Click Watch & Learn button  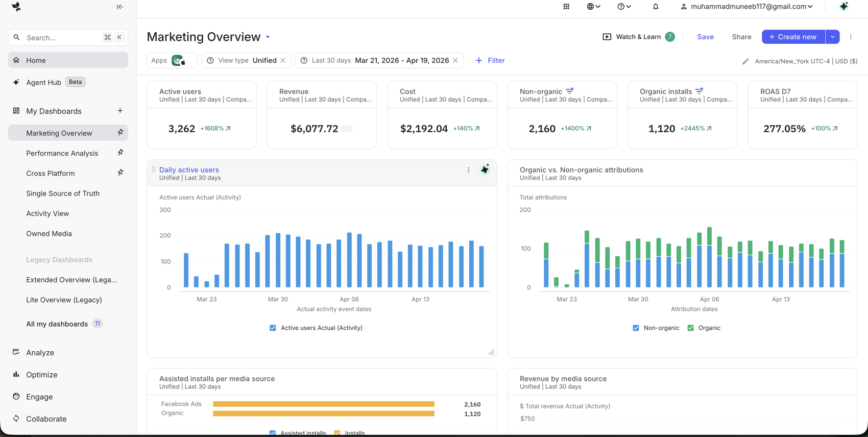(x=638, y=37)
